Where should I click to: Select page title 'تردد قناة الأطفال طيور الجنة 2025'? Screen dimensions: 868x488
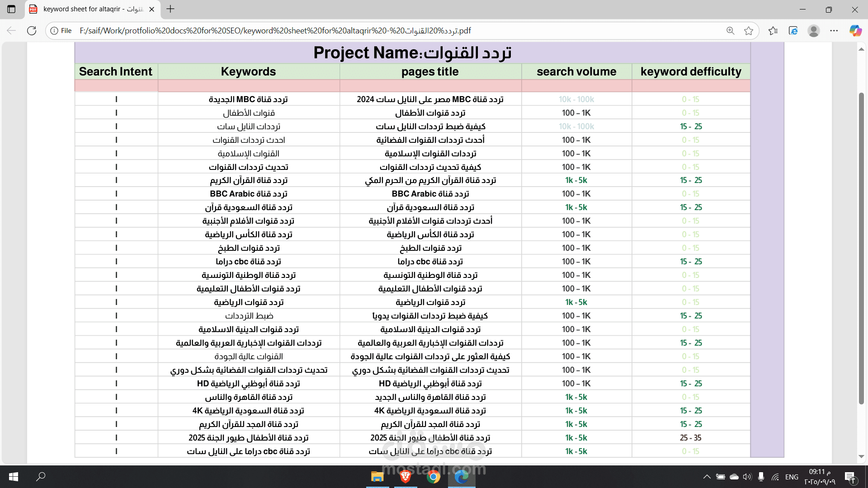coord(430,438)
